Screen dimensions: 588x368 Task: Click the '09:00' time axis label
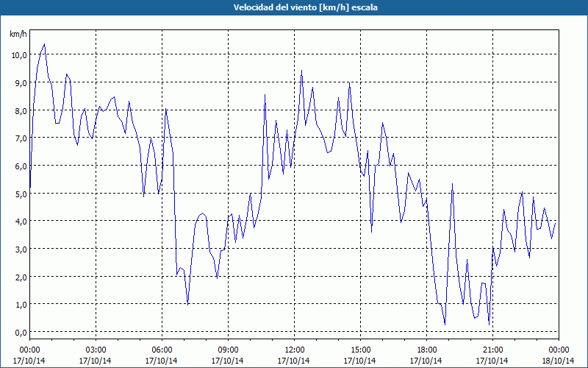[x=228, y=350]
